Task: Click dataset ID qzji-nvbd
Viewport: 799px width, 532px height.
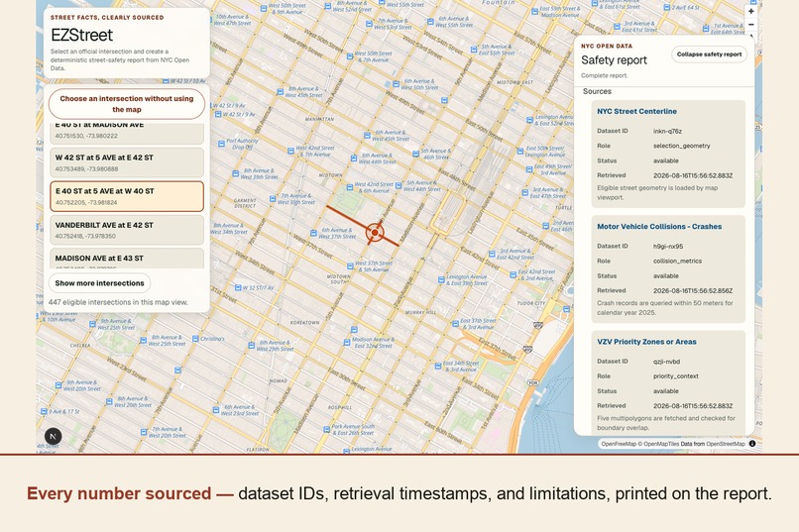Action: (x=666, y=362)
